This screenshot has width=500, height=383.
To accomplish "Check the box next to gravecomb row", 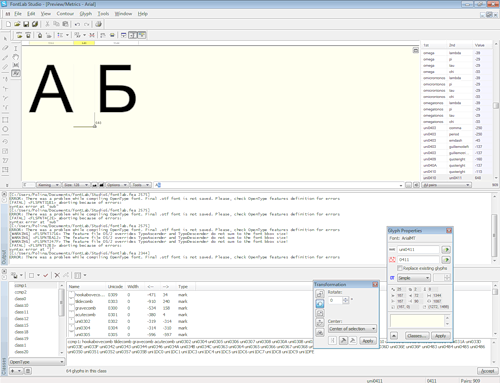I will [x=71, y=308].
